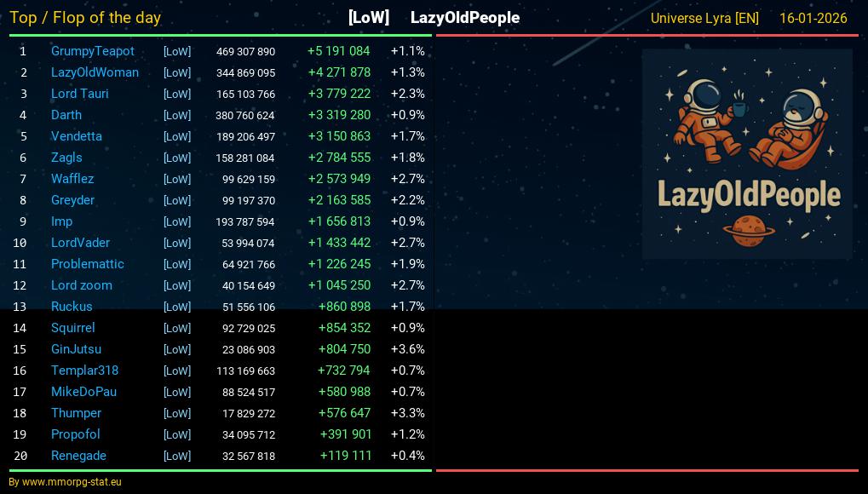Open the Squirrel player entry
The height and width of the screenshot is (494, 868).
click(x=72, y=328)
